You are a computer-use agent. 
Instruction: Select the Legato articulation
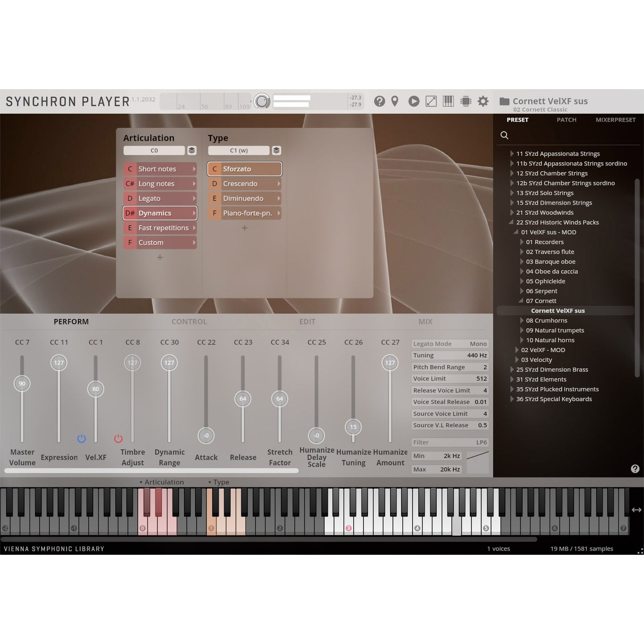160,198
